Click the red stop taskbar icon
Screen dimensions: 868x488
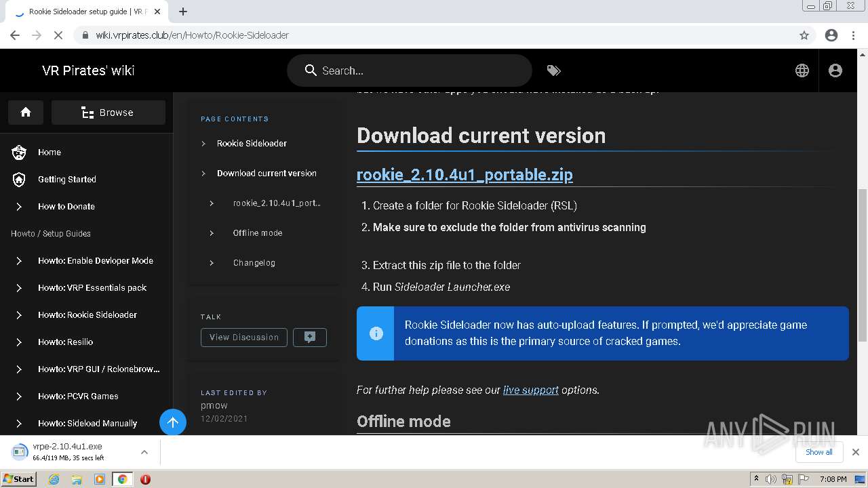point(145,479)
